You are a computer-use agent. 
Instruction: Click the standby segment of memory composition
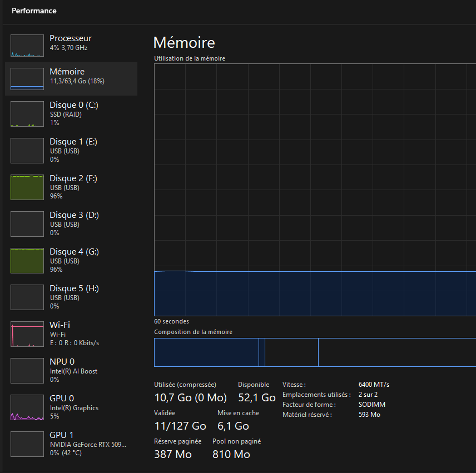click(x=291, y=352)
